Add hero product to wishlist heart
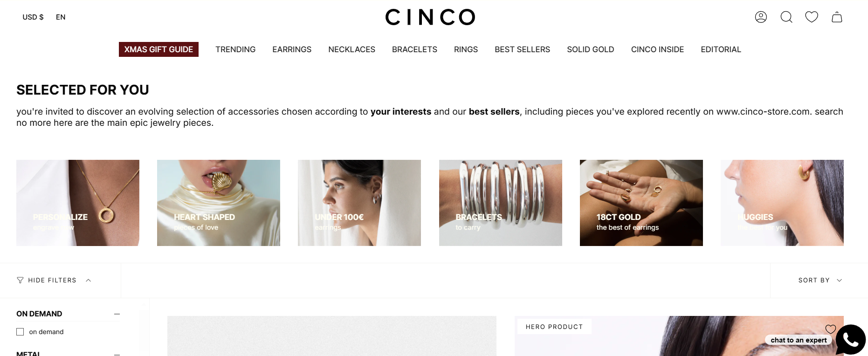Screen dimensions: 868x356 pyautogui.click(x=830, y=329)
